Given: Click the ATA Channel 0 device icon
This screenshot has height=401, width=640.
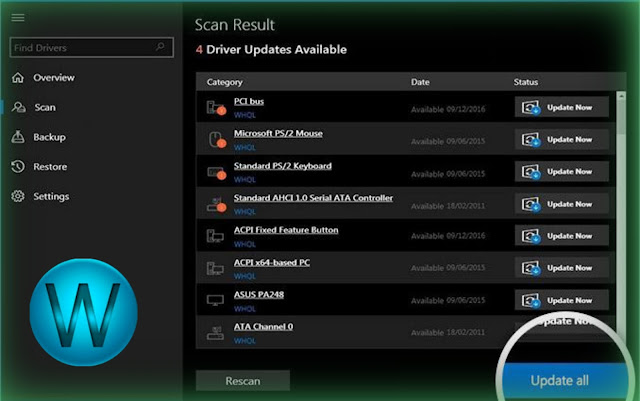Looking at the screenshot, I should click(x=215, y=333).
